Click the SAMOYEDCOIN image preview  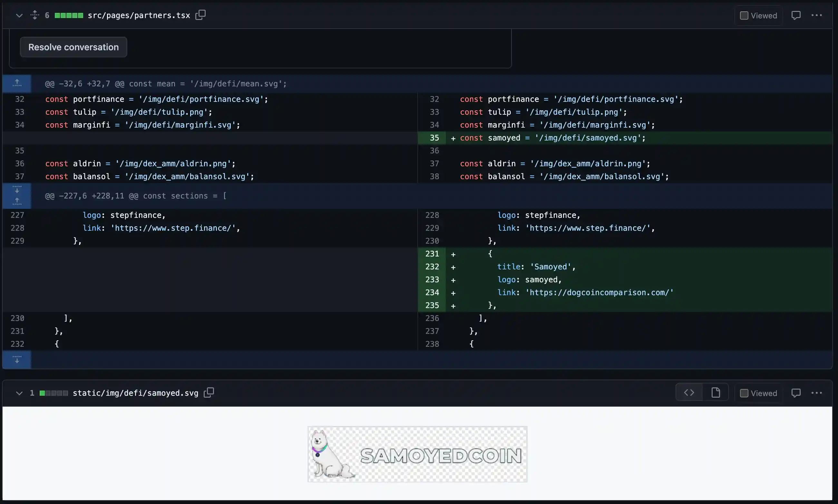[416, 454]
